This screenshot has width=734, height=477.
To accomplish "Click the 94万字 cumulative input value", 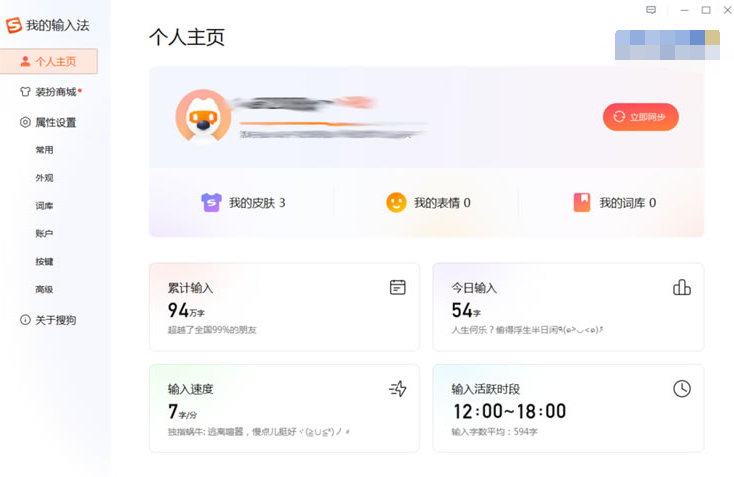I will [x=186, y=310].
